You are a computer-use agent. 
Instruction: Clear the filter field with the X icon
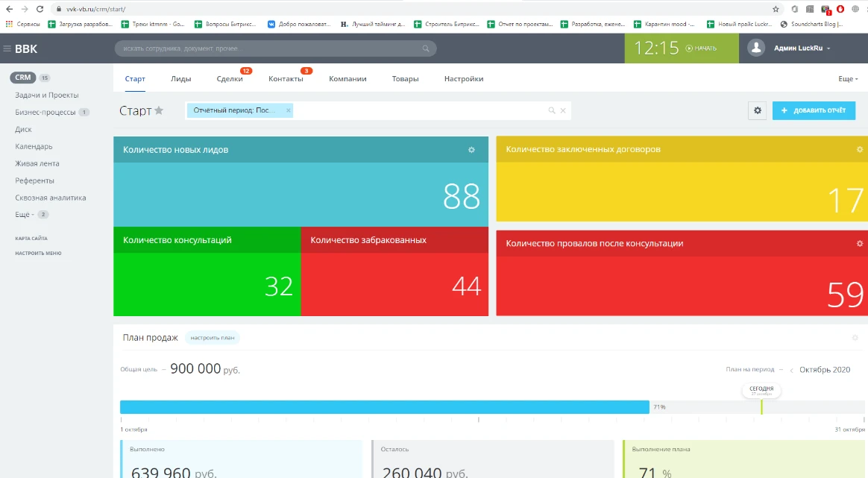(x=563, y=110)
